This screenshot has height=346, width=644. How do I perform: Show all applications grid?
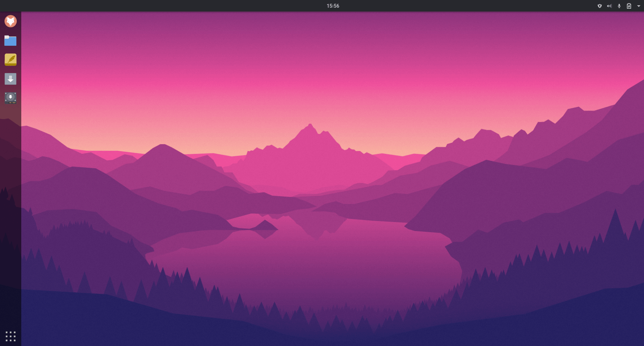click(10, 336)
